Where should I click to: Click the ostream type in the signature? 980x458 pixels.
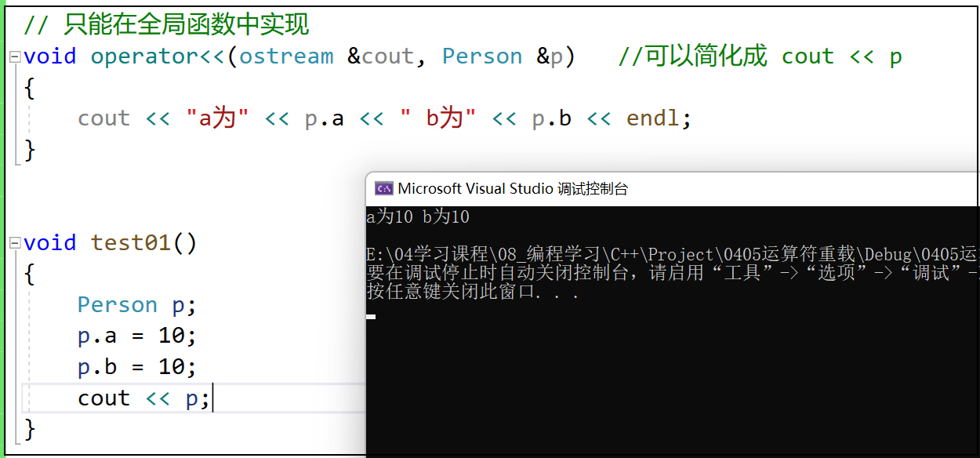pyautogui.click(x=286, y=56)
